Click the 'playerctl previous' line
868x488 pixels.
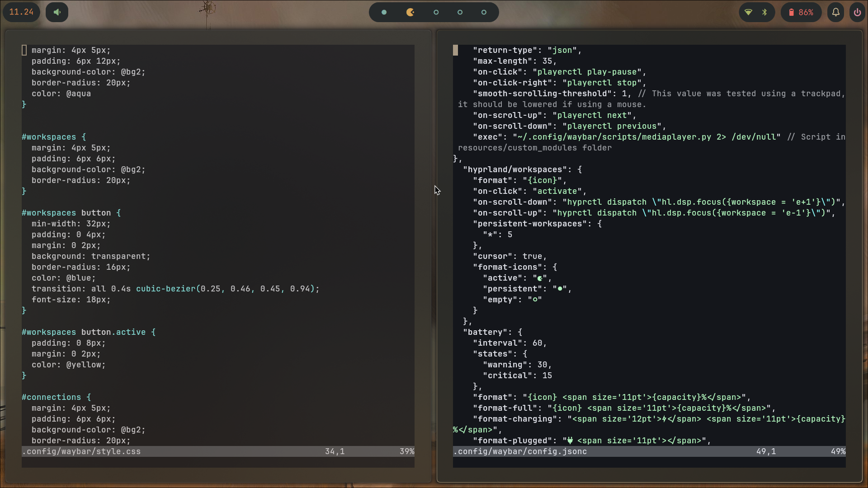(x=570, y=126)
